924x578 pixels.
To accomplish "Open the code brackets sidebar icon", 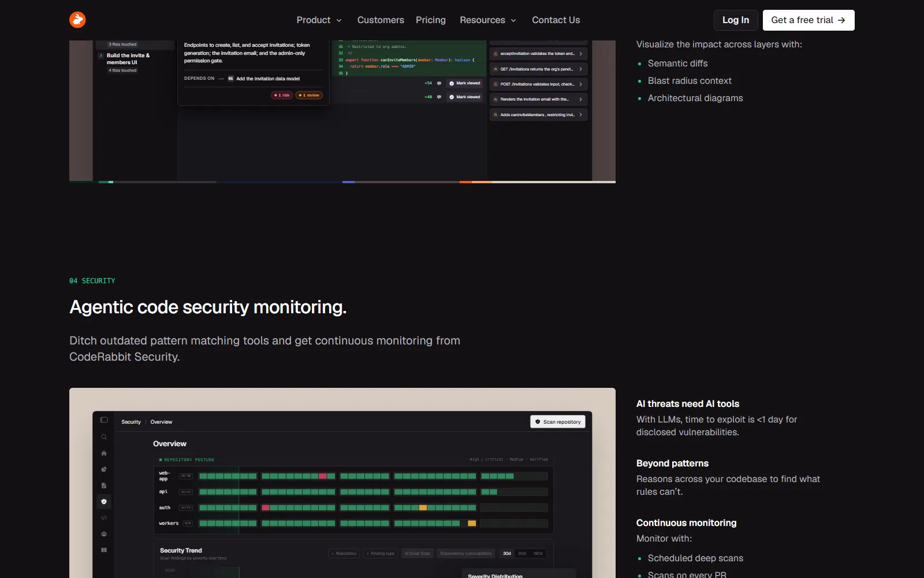I will [104, 518].
